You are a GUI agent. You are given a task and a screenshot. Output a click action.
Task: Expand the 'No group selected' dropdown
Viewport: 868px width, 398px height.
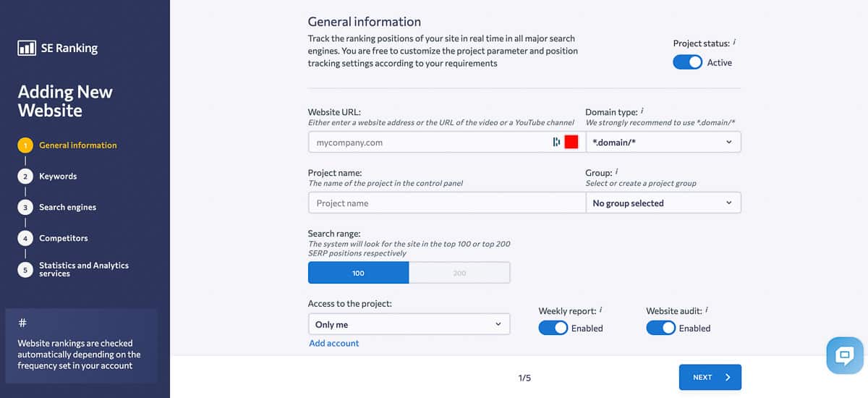[x=663, y=203]
